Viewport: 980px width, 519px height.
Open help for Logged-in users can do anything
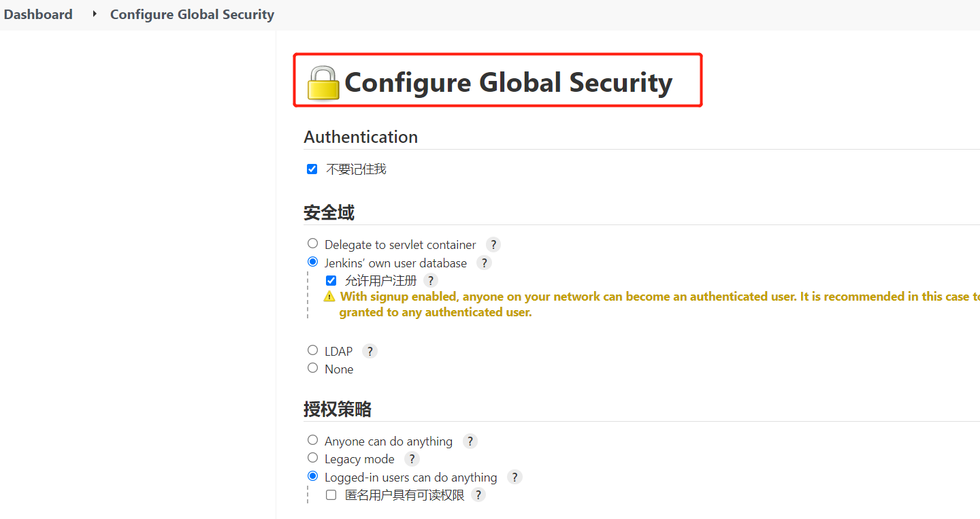coord(514,478)
